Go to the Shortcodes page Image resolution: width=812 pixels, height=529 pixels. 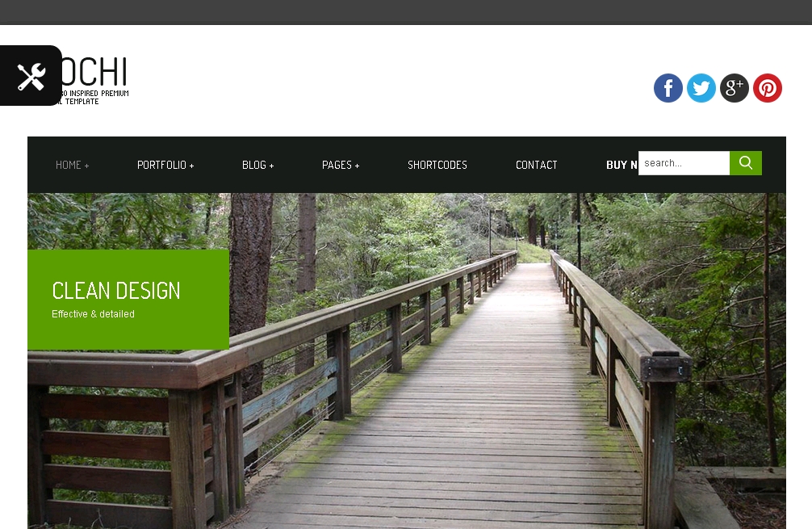437,165
